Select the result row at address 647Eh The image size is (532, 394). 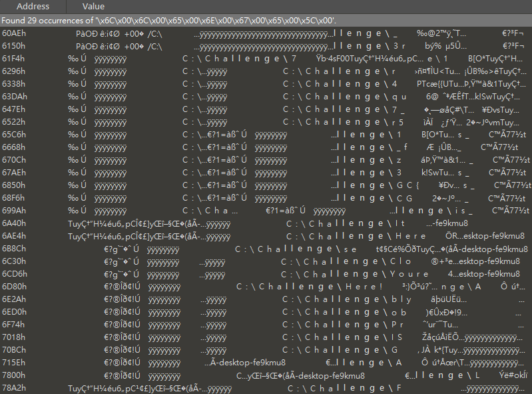[266, 109]
